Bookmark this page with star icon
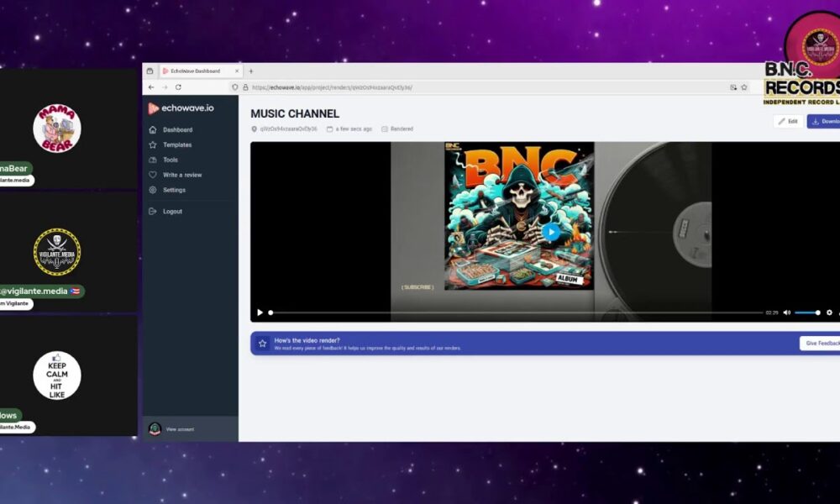This screenshot has height=504, width=840. (744, 87)
